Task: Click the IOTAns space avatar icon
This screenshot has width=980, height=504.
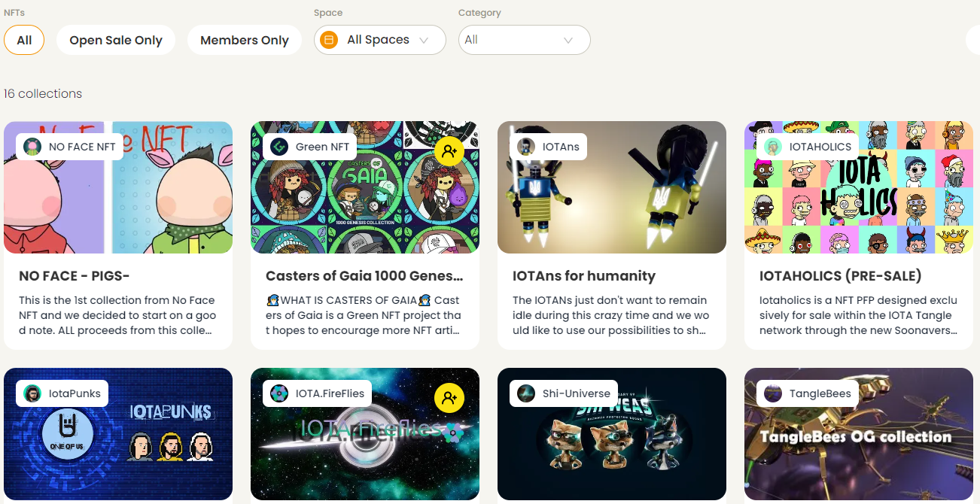Action: [x=526, y=147]
